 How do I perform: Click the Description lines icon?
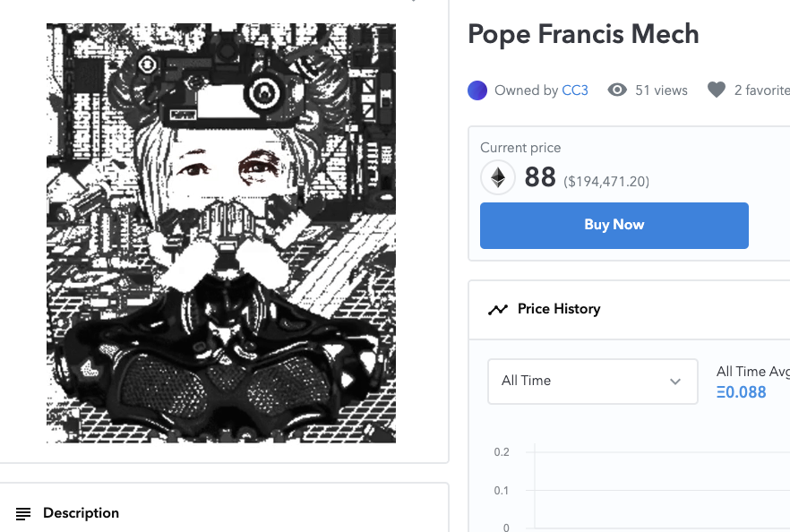coord(23,513)
